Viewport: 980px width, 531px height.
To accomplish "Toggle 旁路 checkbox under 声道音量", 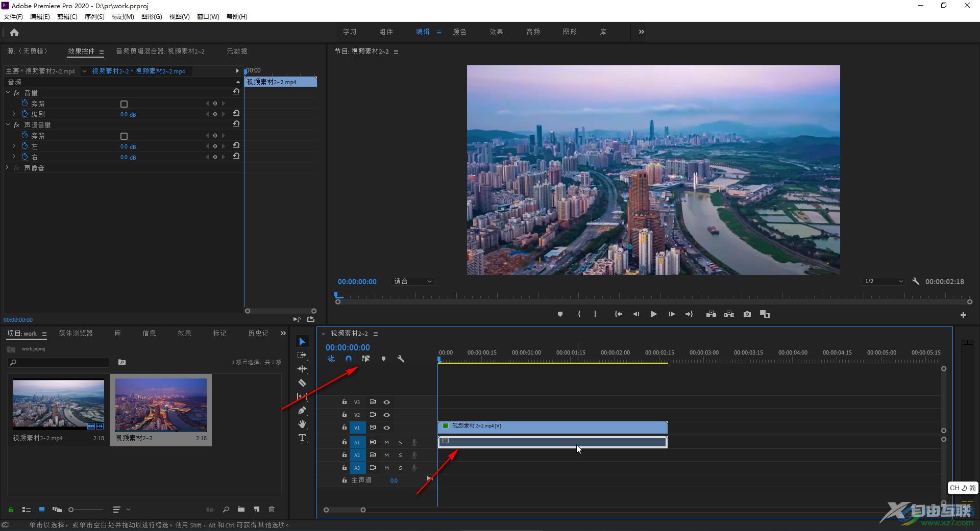I will pos(124,136).
